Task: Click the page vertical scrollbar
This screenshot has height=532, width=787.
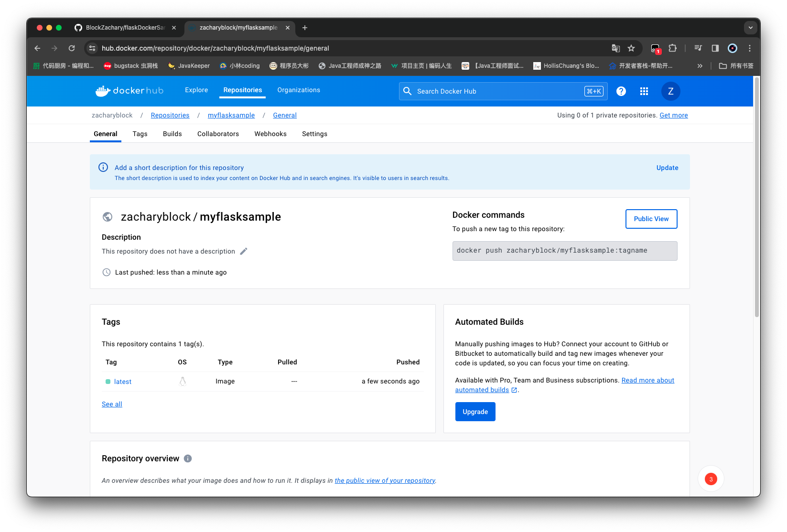Action: [756, 196]
